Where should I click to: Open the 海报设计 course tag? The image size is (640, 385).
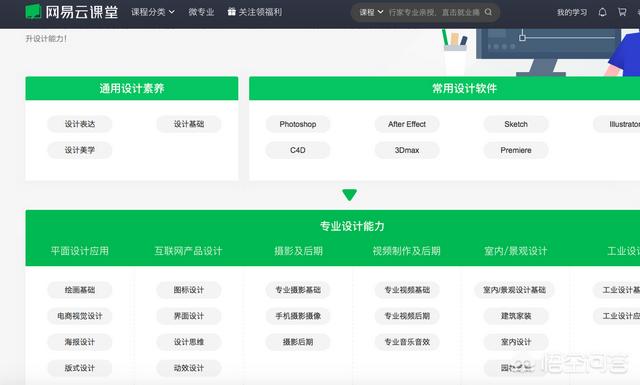pyautogui.click(x=80, y=342)
